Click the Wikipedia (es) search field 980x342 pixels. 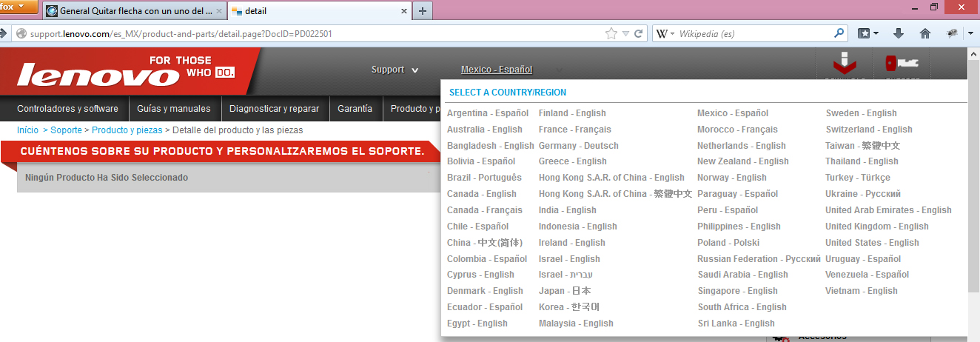pyautogui.click(x=754, y=33)
